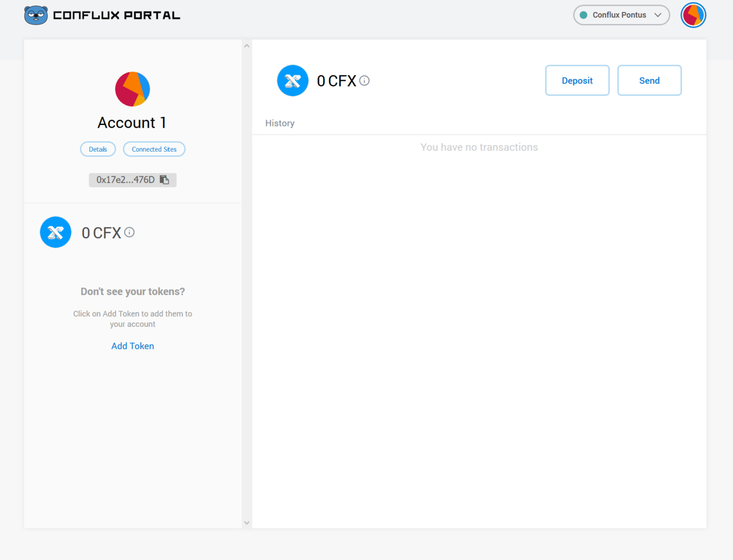This screenshot has width=733, height=560.
Task: Click the Account 1 identicon in sidebar
Action: pos(132,89)
